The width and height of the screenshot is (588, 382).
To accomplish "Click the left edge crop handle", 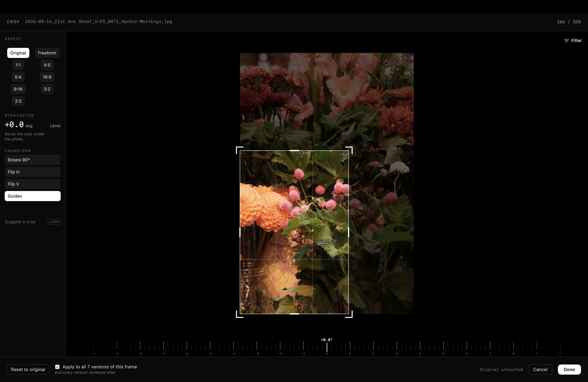I will [240, 232].
